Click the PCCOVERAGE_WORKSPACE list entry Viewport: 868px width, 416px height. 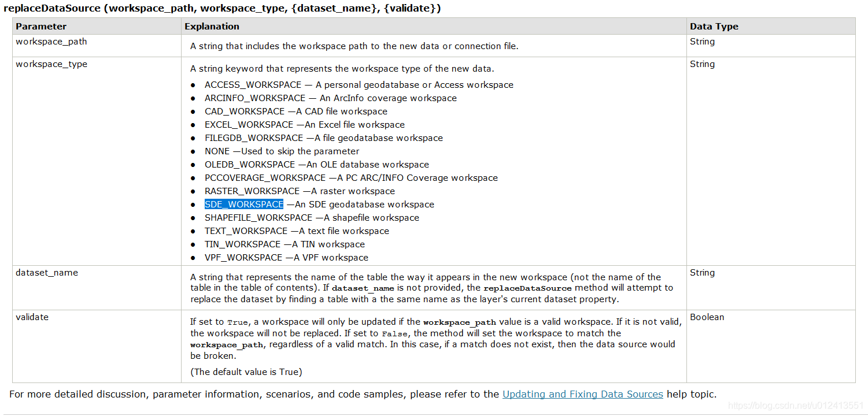[x=351, y=178]
